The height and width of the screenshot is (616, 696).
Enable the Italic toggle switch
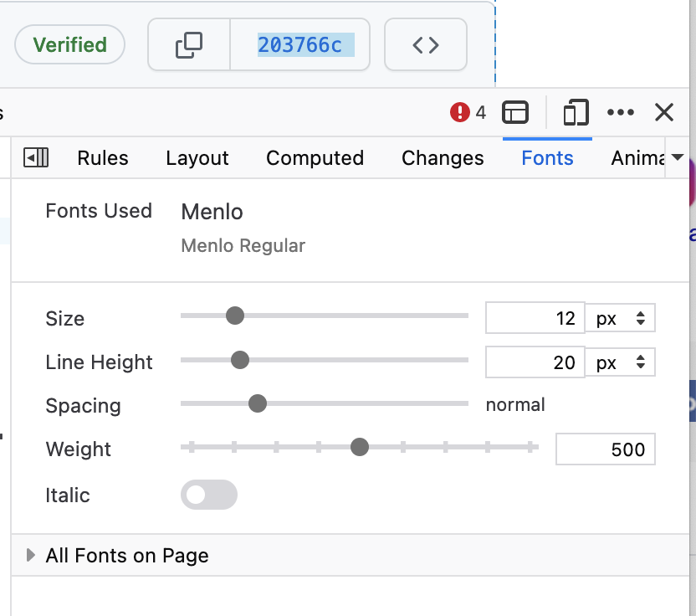pyautogui.click(x=209, y=495)
